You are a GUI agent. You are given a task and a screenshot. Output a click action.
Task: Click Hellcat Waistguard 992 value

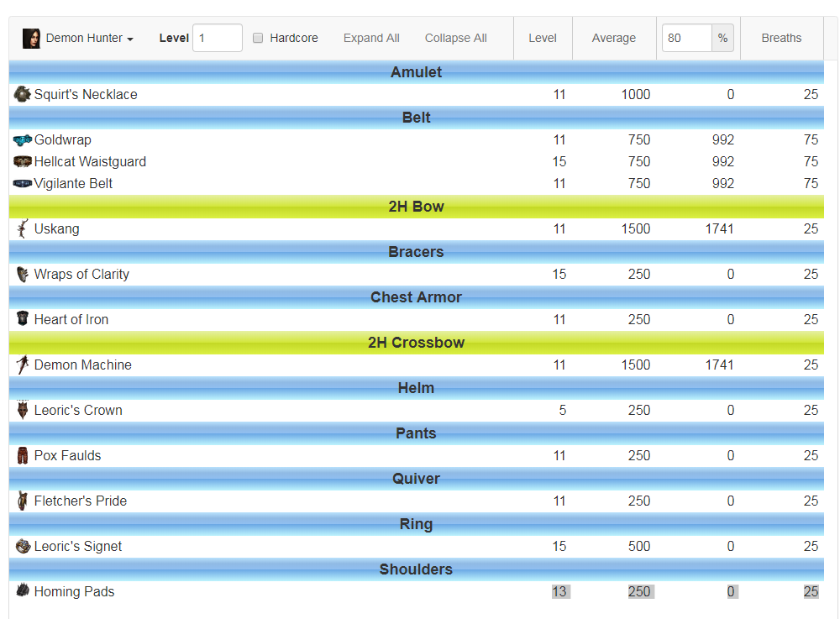tap(723, 162)
